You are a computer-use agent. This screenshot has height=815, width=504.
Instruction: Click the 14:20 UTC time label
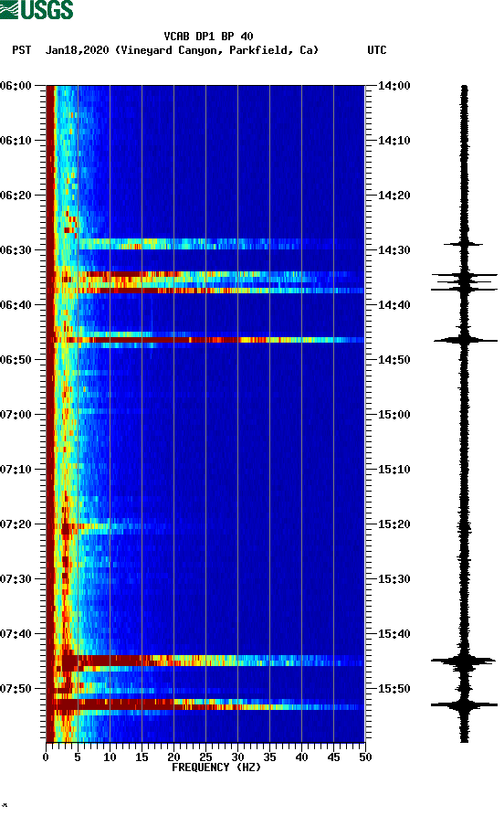pos(394,196)
